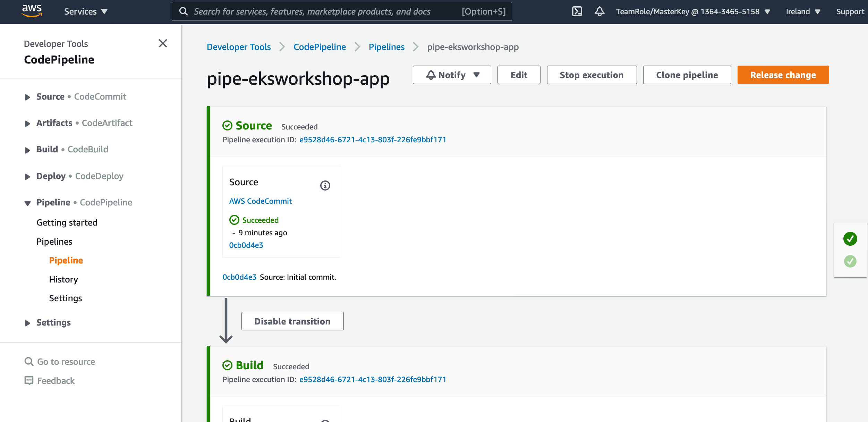Click the Disable transition button

[292, 321]
